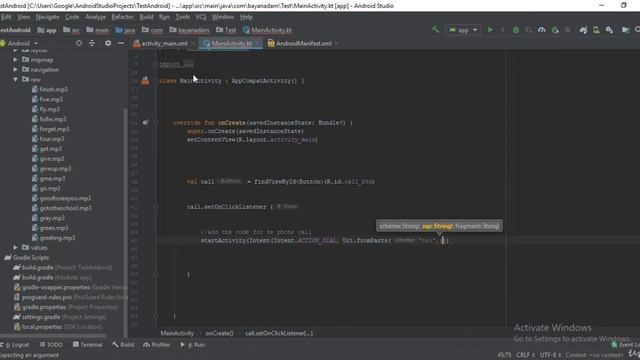Click UTF-8 encoding in status bar
Screen dimensions: 640x360
pos(550,355)
